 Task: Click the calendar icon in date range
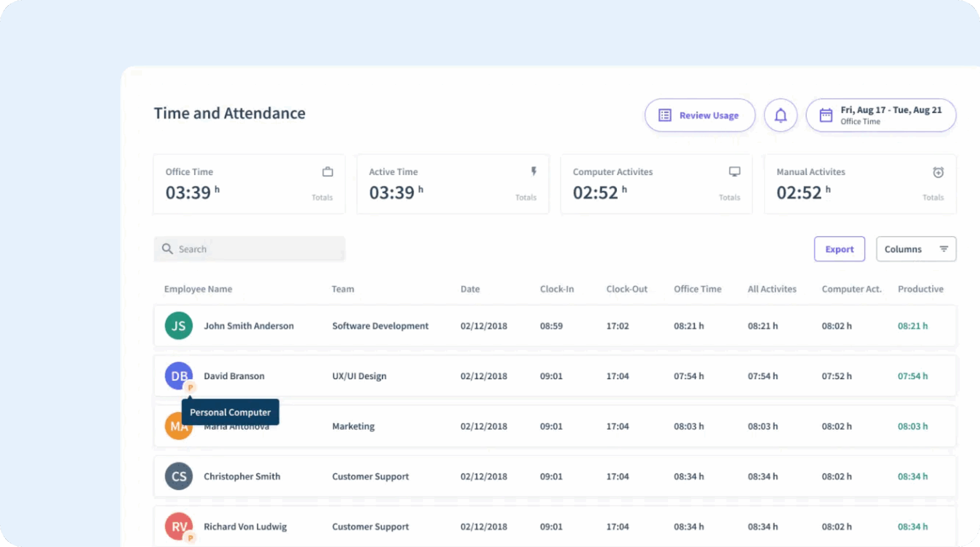(x=826, y=115)
